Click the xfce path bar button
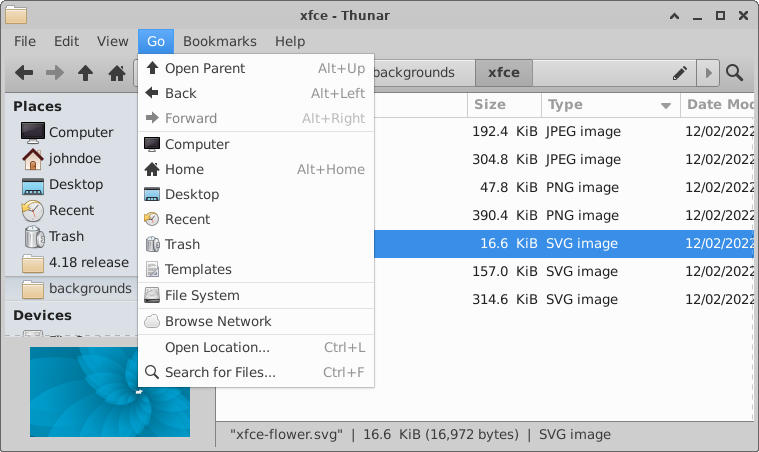Screen dimensions: 759x452 point(504,73)
